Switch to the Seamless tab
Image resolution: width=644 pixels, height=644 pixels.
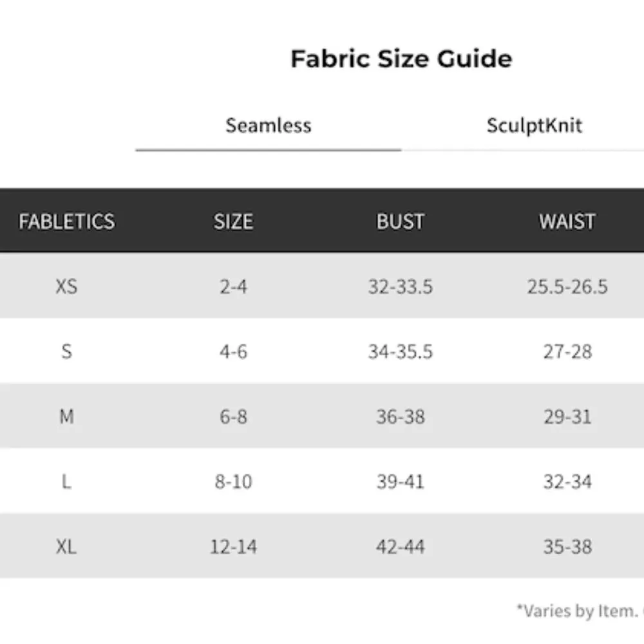pyautogui.click(x=268, y=125)
